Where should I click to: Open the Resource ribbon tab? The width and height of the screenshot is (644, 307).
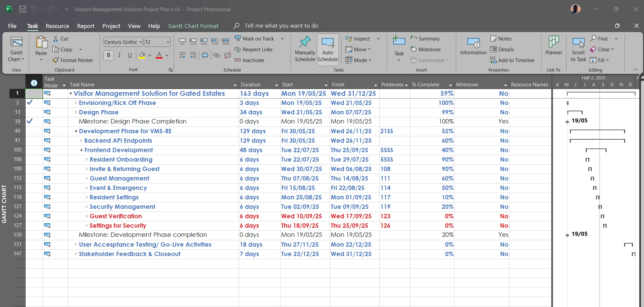coord(57,26)
